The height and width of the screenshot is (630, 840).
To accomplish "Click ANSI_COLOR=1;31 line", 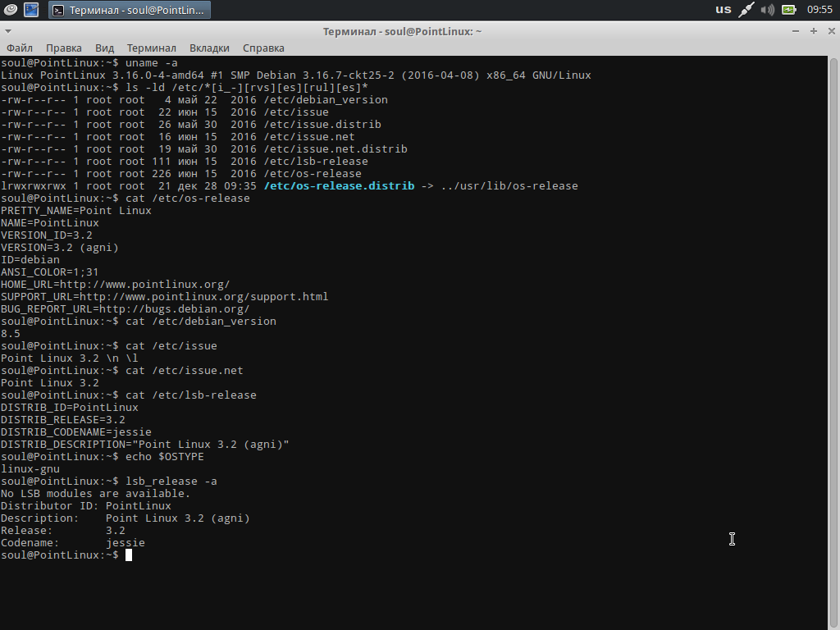I will [x=50, y=272].
